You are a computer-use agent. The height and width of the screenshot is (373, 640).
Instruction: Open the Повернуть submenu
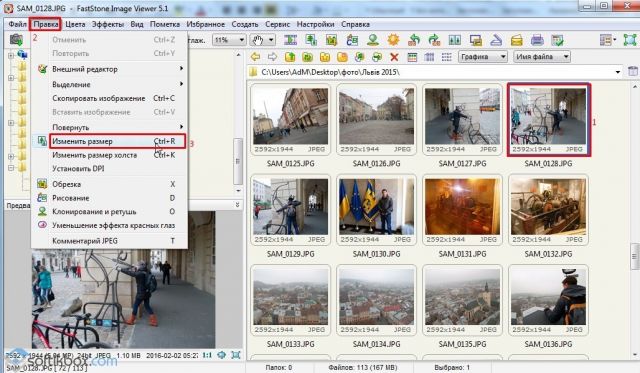click(109, 127)
